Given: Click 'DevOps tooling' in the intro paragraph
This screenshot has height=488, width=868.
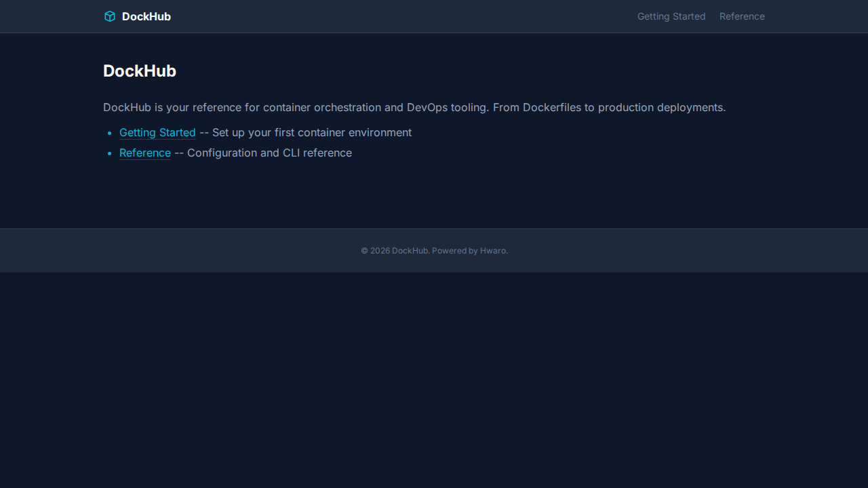Looking at the screenshot, I should pyautogui.click(x=446, y=108).
